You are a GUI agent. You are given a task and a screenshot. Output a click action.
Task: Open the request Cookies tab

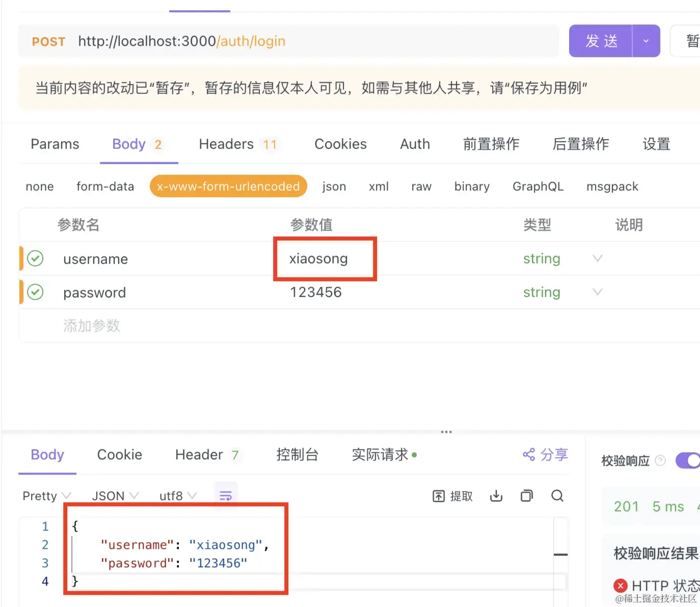pyautogui.click(x=340, y=144)
